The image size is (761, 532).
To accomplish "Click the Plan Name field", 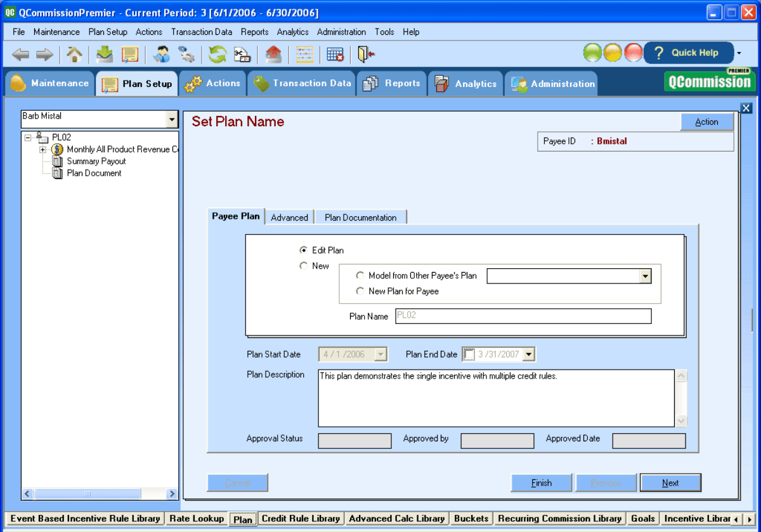I will 523,316.
